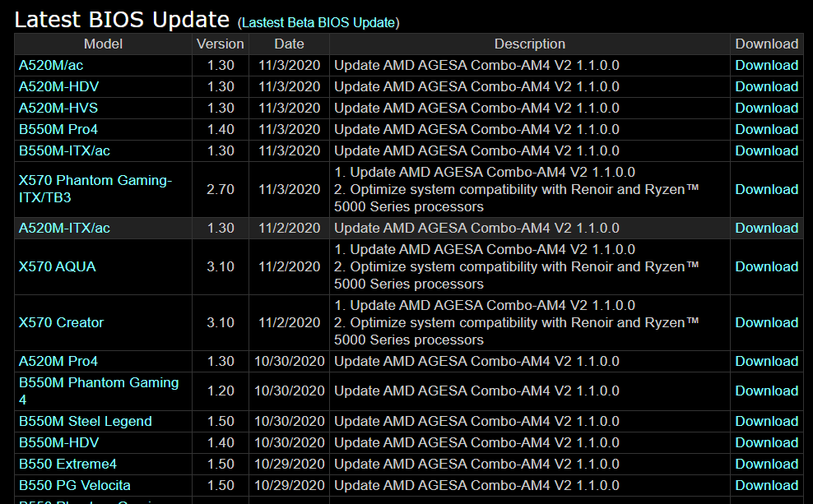The height and width of the screenshot is (504, 813).
Task: Open the A520M/ac model page
Action: [51, 65]
